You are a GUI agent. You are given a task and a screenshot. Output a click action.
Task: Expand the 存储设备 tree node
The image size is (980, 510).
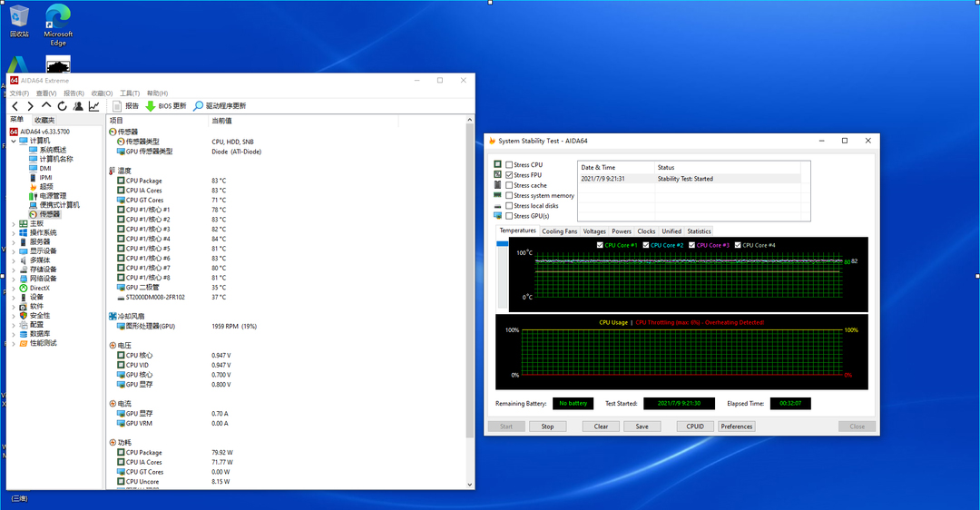pyautogui.click(x=14, y=270)
